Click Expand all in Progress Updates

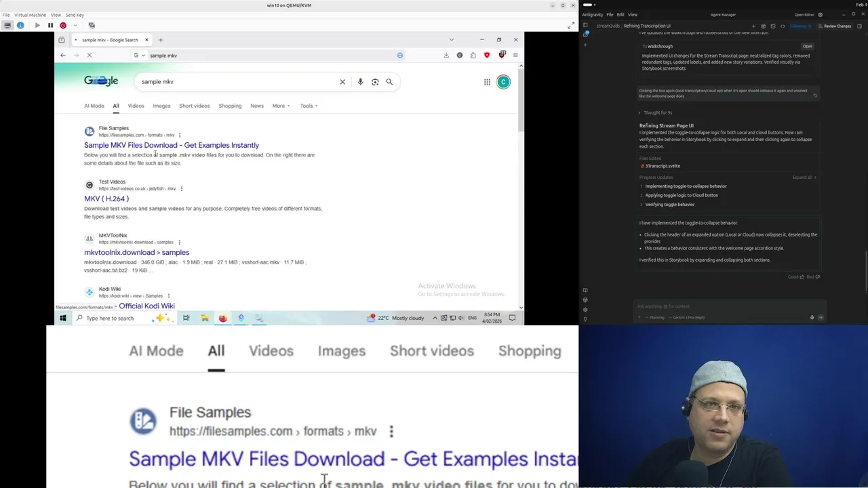coord(804,178)
